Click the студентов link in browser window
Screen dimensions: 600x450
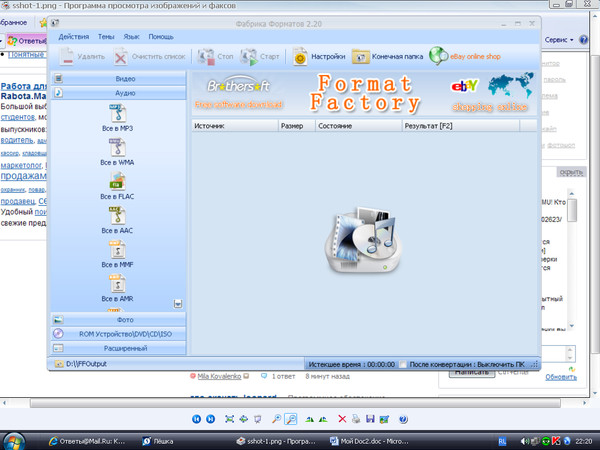click(18, 117)
